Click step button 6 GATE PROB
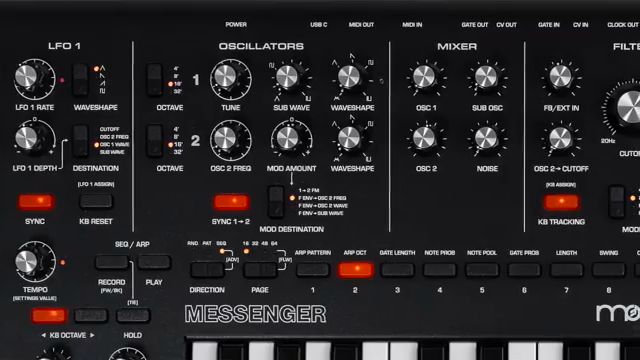This screenshot has height=360, width=640. pos(524,270)
